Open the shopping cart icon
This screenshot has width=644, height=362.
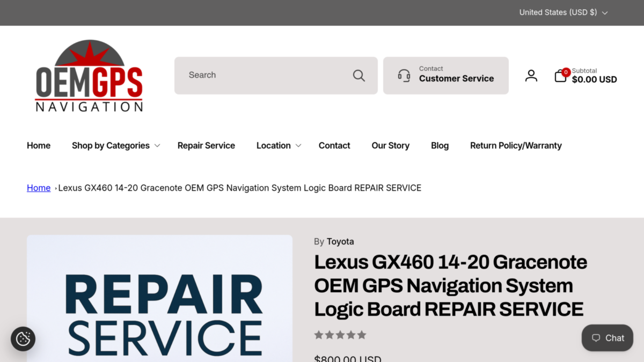click(561, 76)
